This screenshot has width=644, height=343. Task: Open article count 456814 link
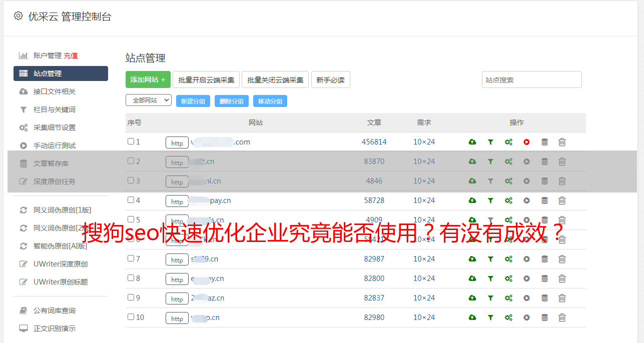374,142
